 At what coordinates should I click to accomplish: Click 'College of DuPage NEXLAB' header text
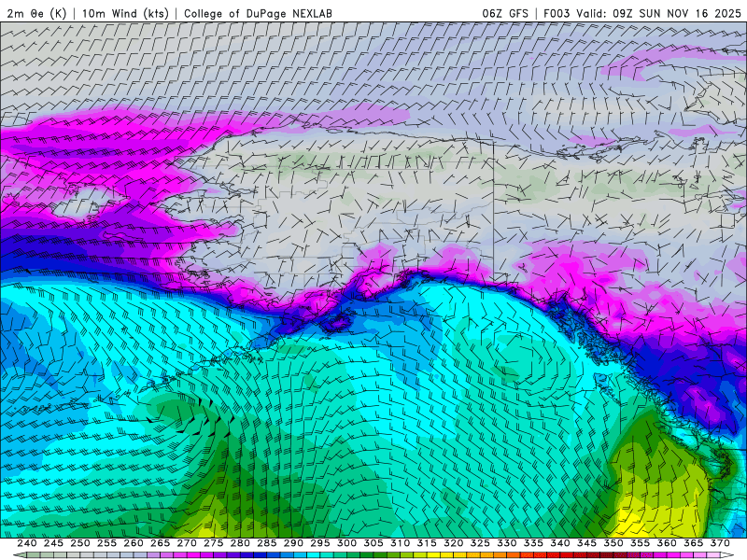(259, 14)
